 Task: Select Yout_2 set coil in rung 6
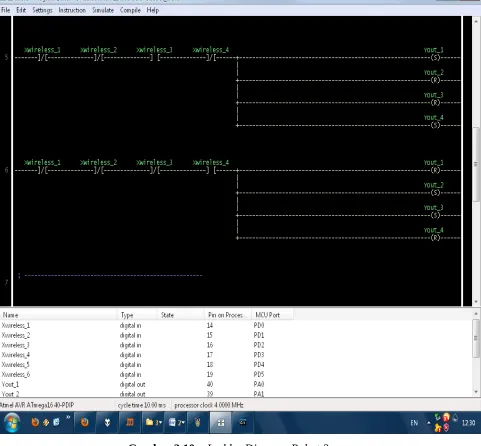click(435, 193)
